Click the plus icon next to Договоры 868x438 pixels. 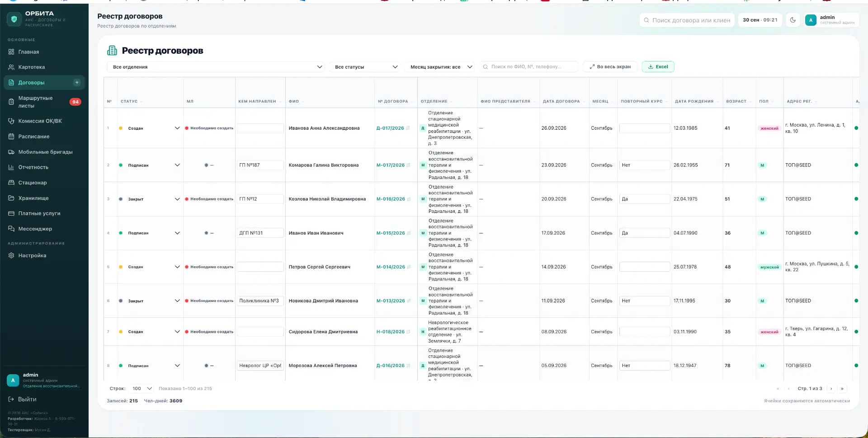(77, 82)
